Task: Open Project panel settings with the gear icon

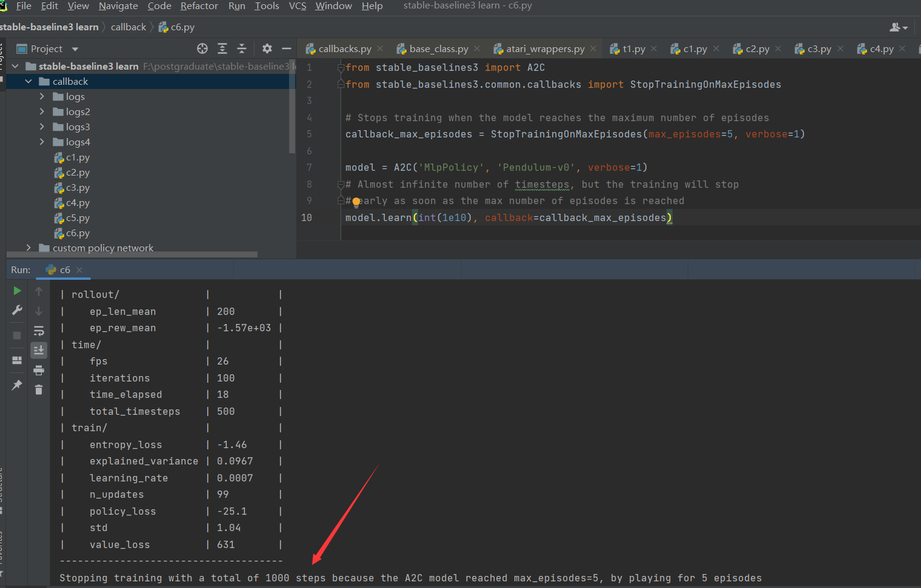Action: pos(267,48)
